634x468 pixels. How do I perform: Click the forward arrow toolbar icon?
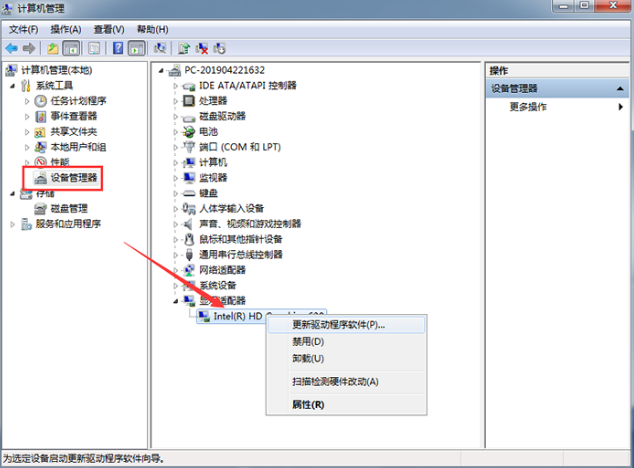click(x=28, y=47)
